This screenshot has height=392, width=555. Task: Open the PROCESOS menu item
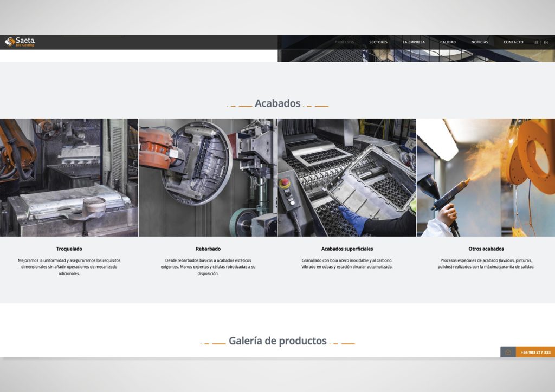[x=344, y=42]
